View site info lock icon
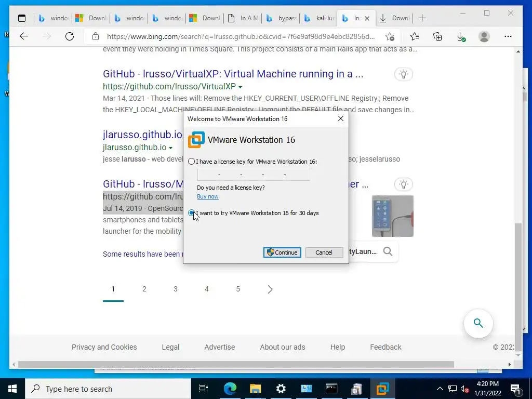Viewport: 532px width, 399px height. (x=96, y=36)
